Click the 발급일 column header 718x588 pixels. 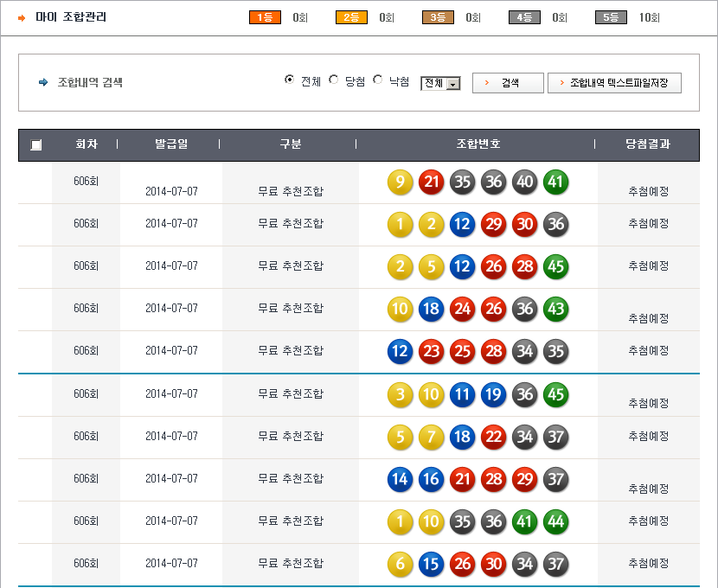click(170, 144)
